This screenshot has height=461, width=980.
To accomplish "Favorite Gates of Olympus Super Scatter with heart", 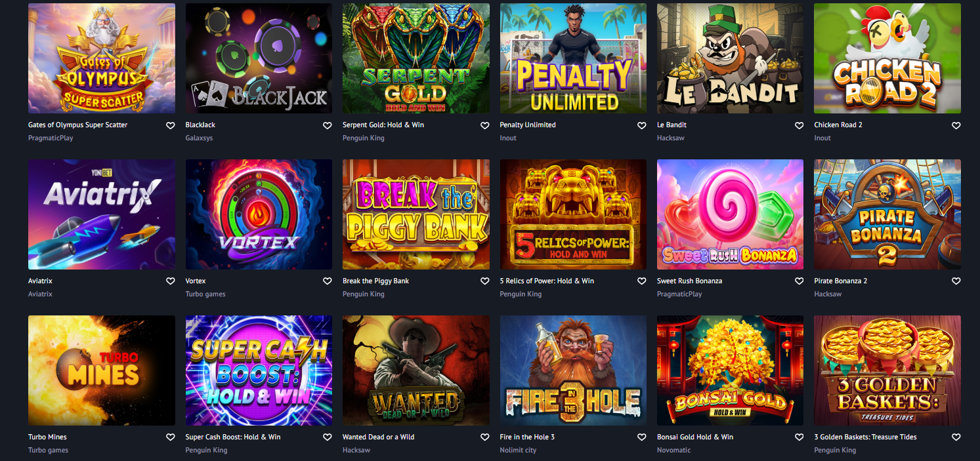I will click(170, 125).
